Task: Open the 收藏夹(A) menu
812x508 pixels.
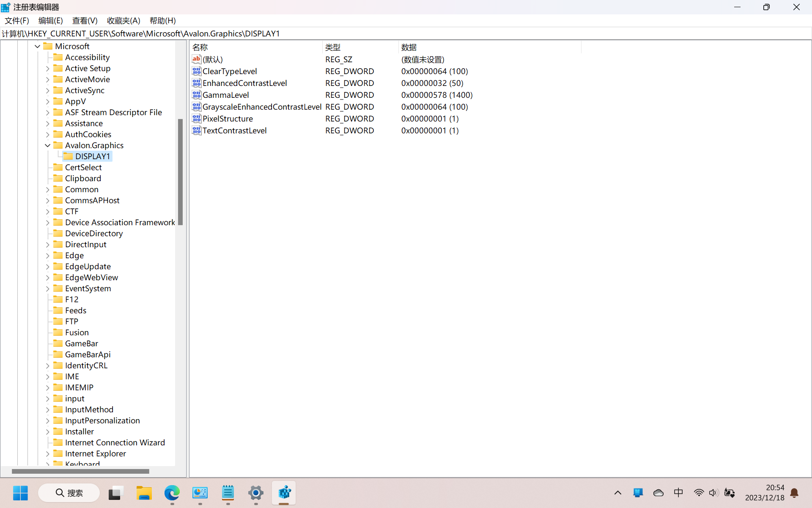Action: pos(123,20)
